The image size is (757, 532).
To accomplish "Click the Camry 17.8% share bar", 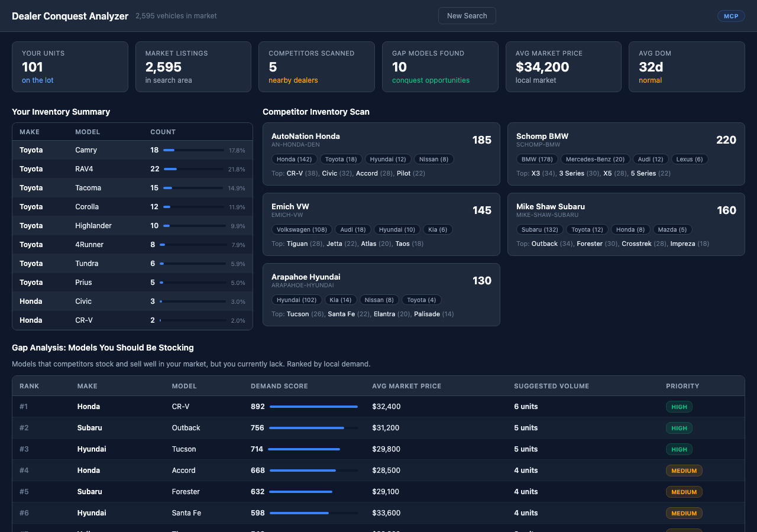I will [194, 150].
